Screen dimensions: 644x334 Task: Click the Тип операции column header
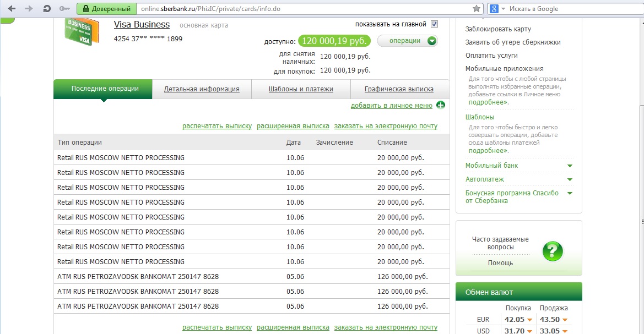[80, 143]
